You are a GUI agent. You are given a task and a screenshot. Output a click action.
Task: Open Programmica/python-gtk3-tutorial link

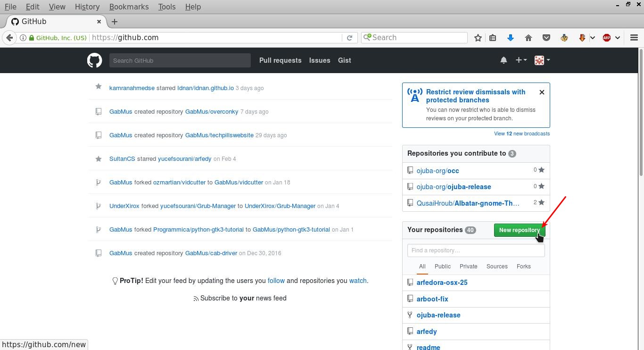pyautogui.click(x=198, y=230)
